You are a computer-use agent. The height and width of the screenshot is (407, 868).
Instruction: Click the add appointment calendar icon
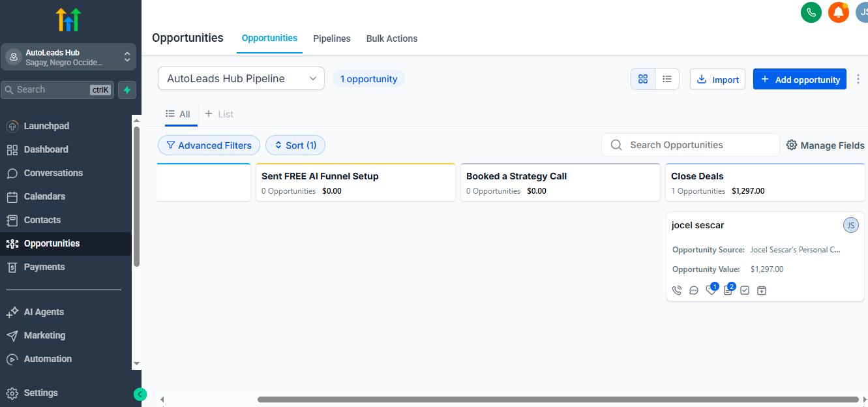tap(762, 290)
